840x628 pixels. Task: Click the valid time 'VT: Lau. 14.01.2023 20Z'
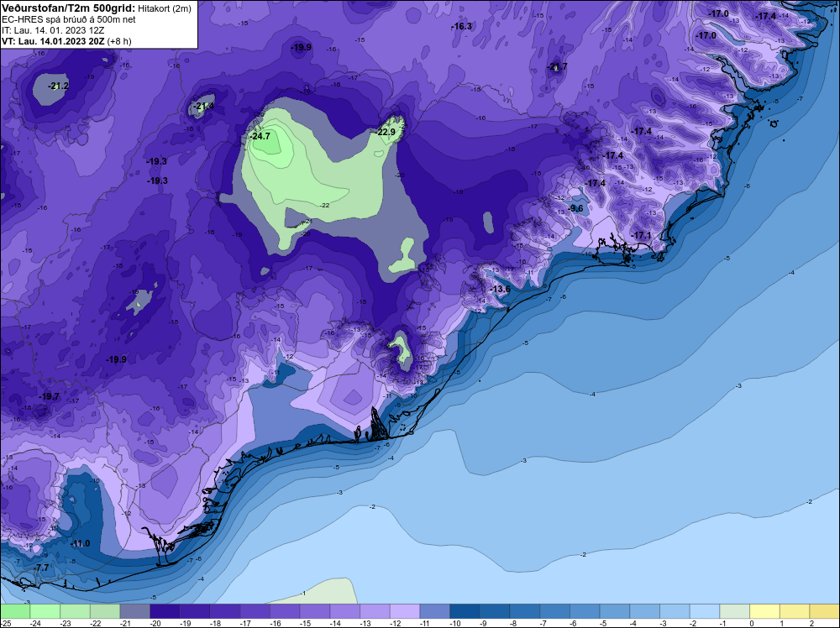[54, 41]
